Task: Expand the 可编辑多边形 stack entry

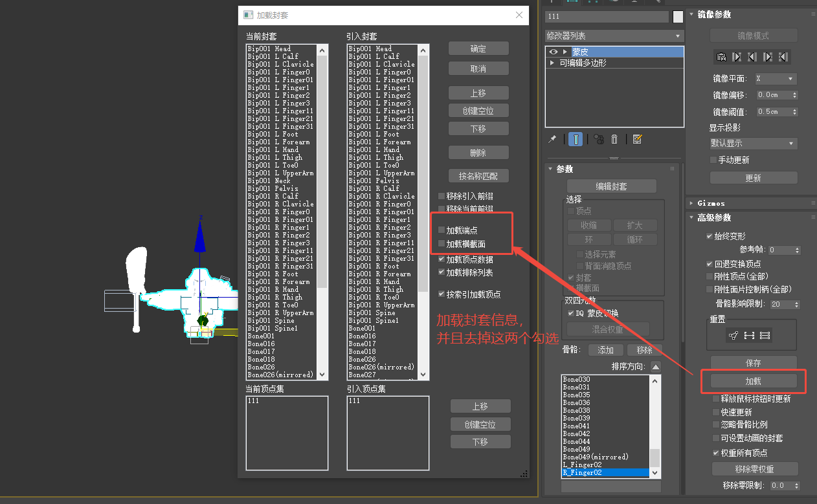Action: [x=552, y=63]
